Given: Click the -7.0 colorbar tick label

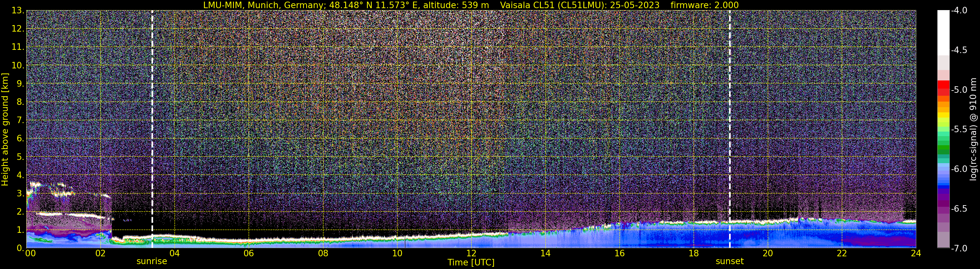Looking at the screenshot, I should coord(959,248).
